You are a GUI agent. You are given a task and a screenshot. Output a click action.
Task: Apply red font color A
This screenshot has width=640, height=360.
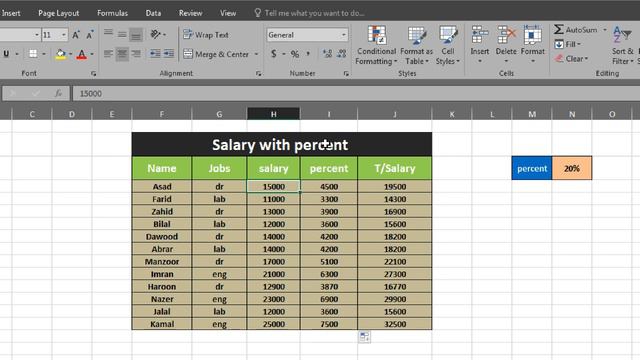(82, 54)
